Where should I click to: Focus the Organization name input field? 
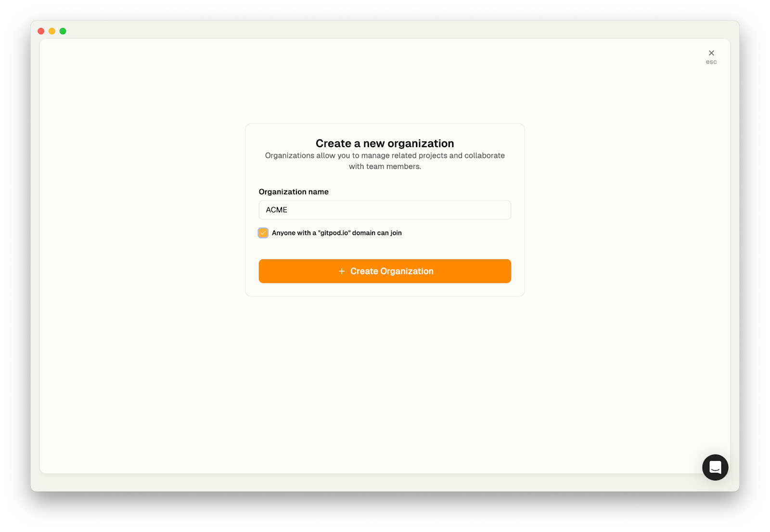[x=385, y=210]
